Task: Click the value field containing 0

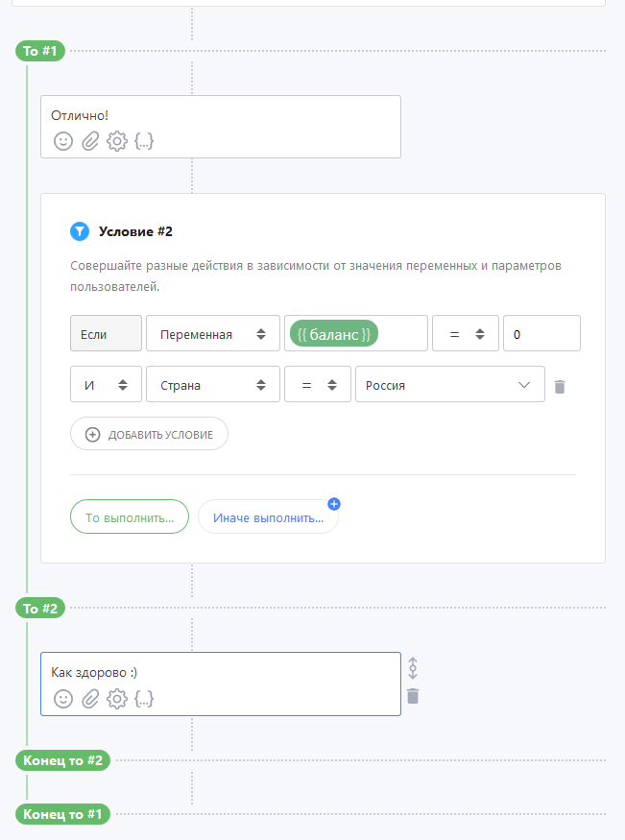Action: point(541,333)
